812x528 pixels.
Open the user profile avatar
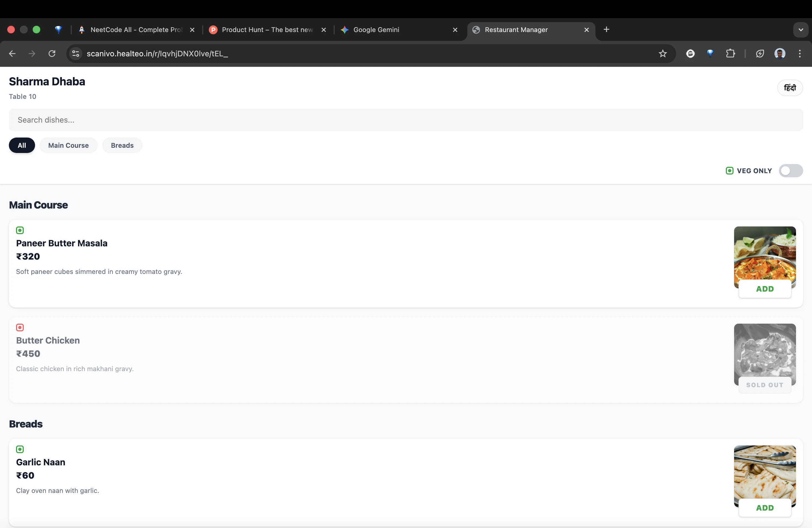(780, 54)
